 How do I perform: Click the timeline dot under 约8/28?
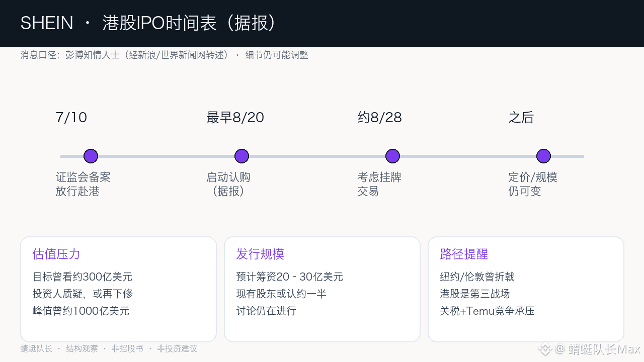coord(392,156)
